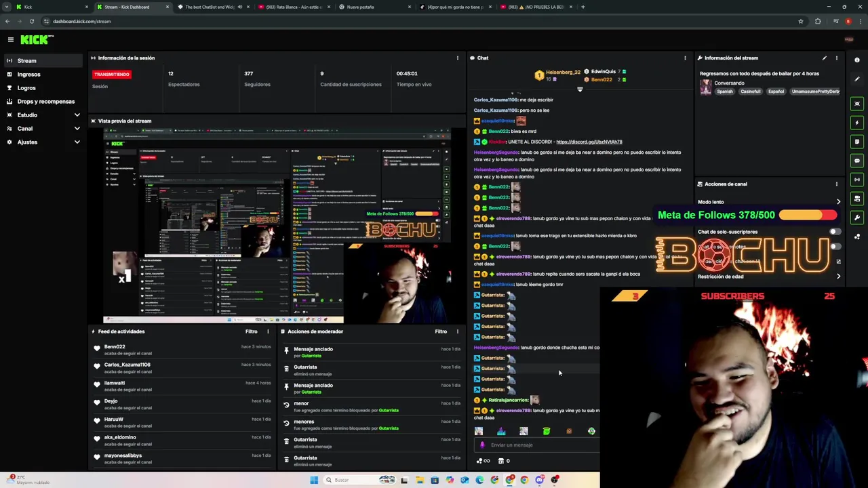Switch to the Rata Blanca browser tab

(292, 7)
